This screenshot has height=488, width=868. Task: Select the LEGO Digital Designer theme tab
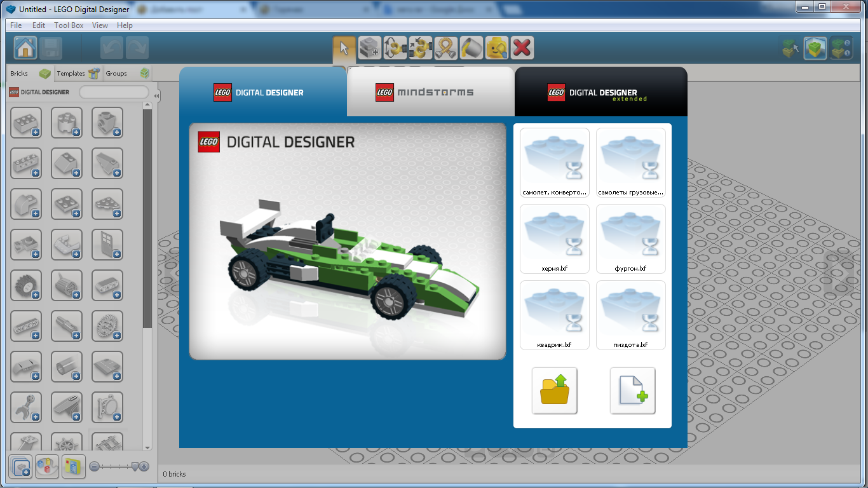click(x=263, y=92)
